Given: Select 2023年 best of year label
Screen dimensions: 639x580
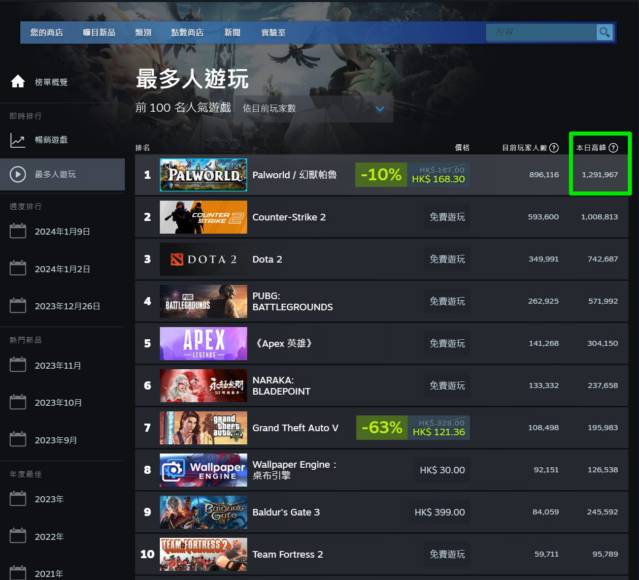Looking at the screenshot, I should point(49,499).
